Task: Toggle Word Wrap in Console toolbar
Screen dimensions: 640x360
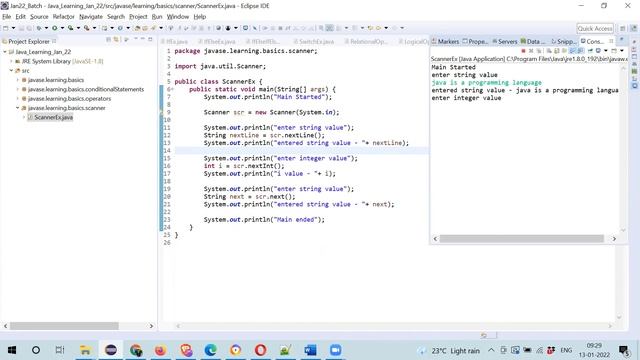Action: click(564, 51)
